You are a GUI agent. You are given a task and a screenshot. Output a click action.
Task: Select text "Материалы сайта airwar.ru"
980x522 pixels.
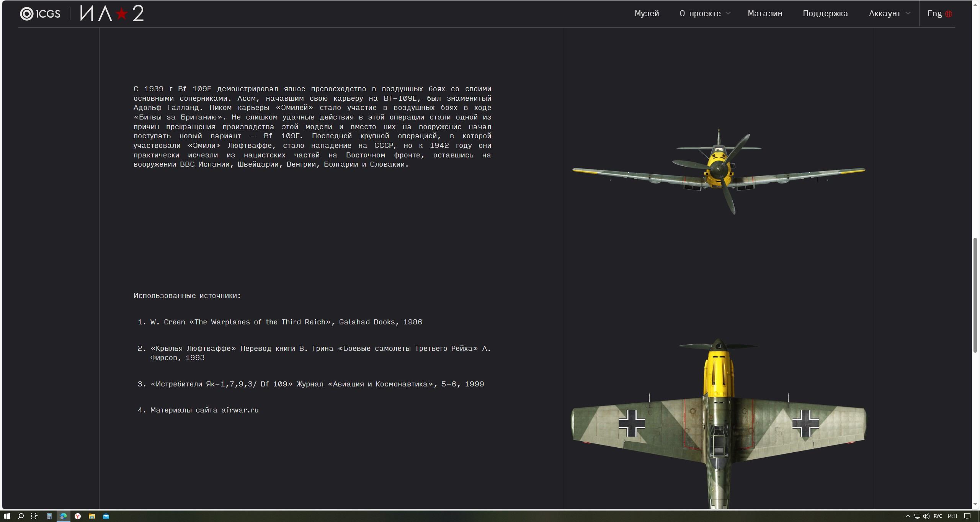(204, 410)
